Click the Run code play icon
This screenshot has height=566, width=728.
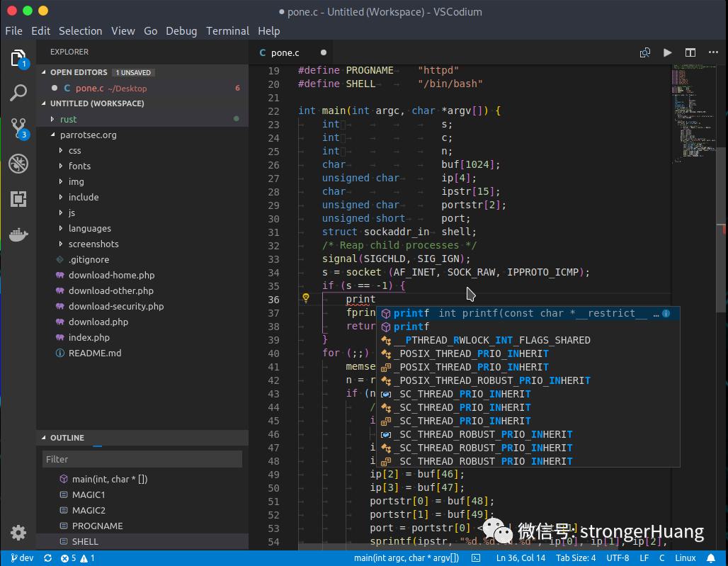[x=667, y=52]
